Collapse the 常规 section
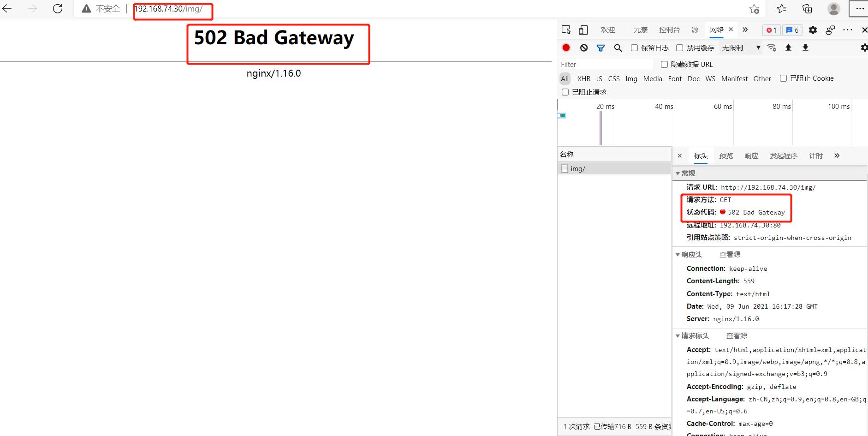This screenshot has height=436, width=868. pyautogui.click(x=678, y=173)
